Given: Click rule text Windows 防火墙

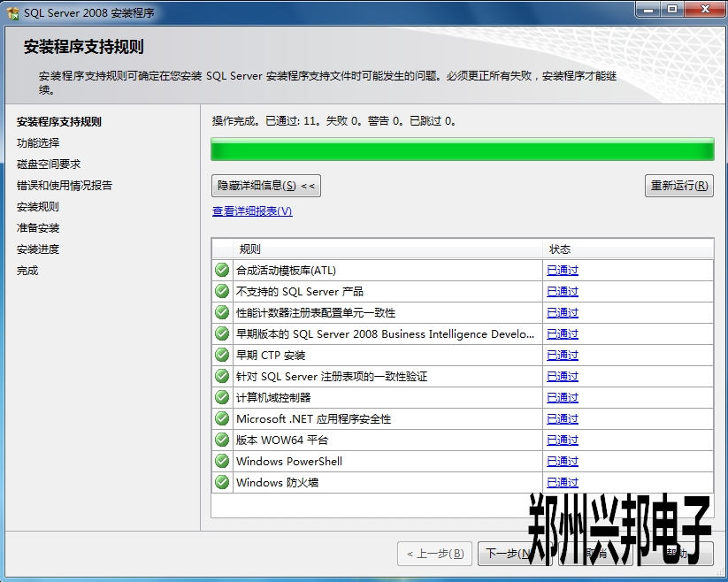Looking at the screenshot, I should [x=277, y=483].
